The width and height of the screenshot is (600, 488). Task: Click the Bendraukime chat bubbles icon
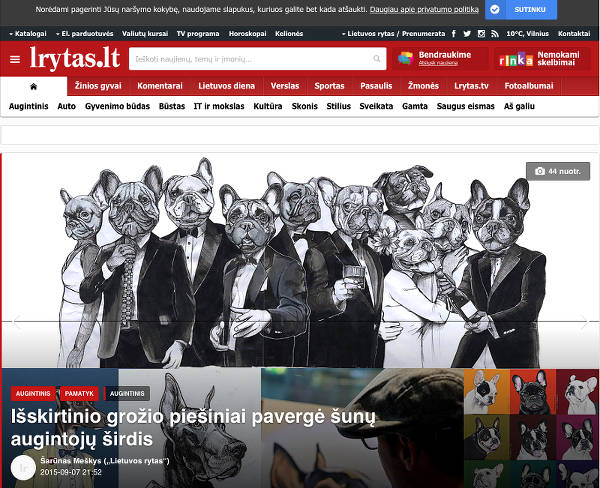click(405, 58)
